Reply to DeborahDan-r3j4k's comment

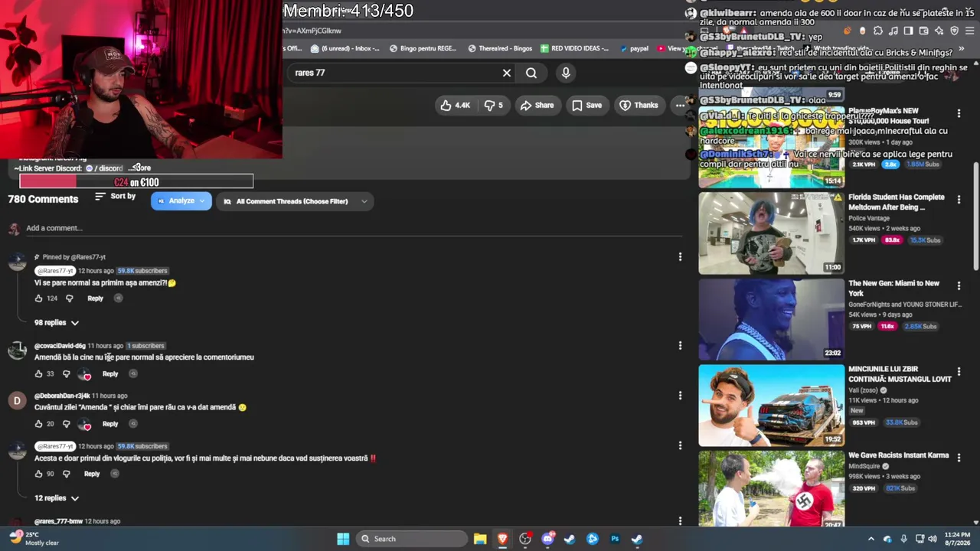(110, 424)
